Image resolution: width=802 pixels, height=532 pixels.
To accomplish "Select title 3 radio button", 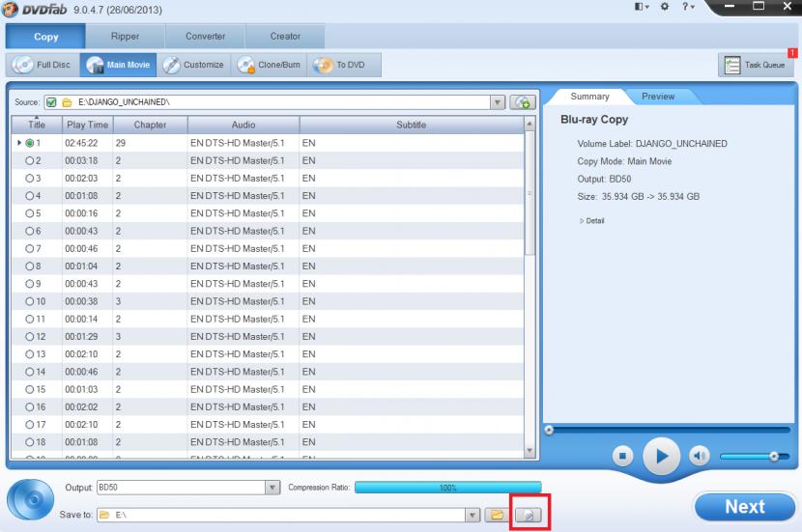I will coord(30,179).
